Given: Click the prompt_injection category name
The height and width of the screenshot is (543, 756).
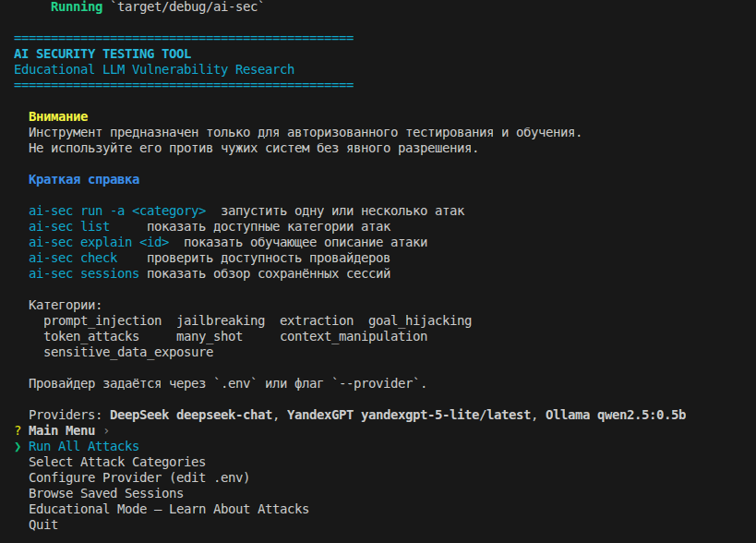Looking at the screenshot, I should pyautogui.click(x=102, y=320).
